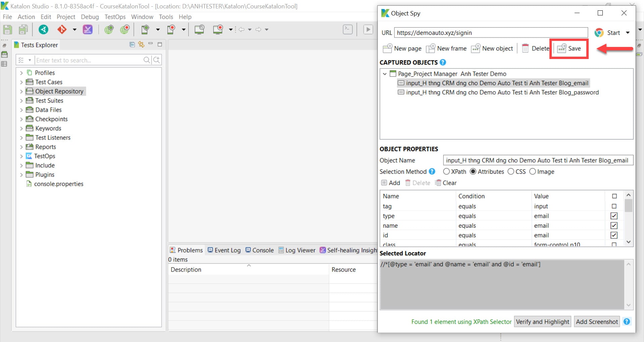Click the advanced search icon in Tests Explorer
Viewport: 644px width, 342px height.
(x=157, y=60)
